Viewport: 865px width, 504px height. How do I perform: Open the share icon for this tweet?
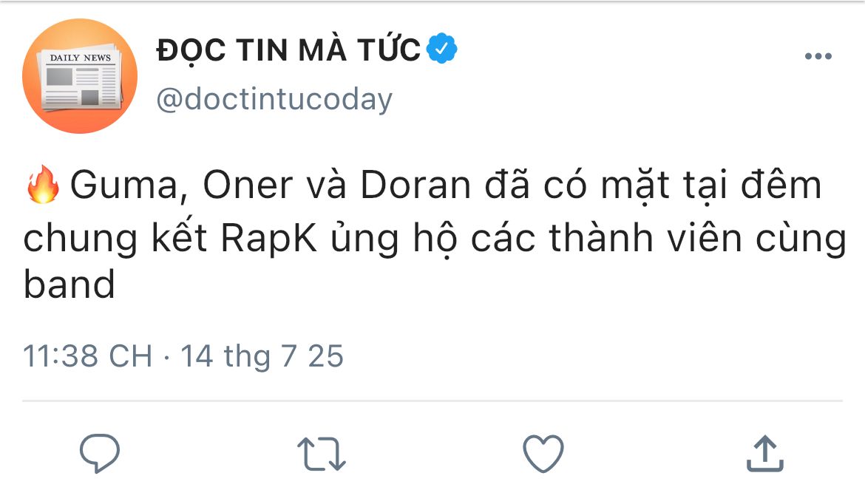click(x=764, y=453)
